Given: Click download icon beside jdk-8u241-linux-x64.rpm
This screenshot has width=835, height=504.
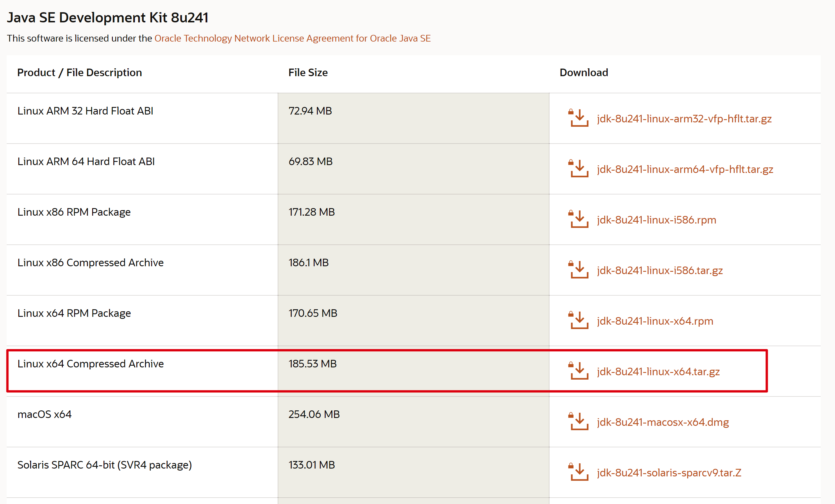Looking at the screenshot, I should [579, 320].
